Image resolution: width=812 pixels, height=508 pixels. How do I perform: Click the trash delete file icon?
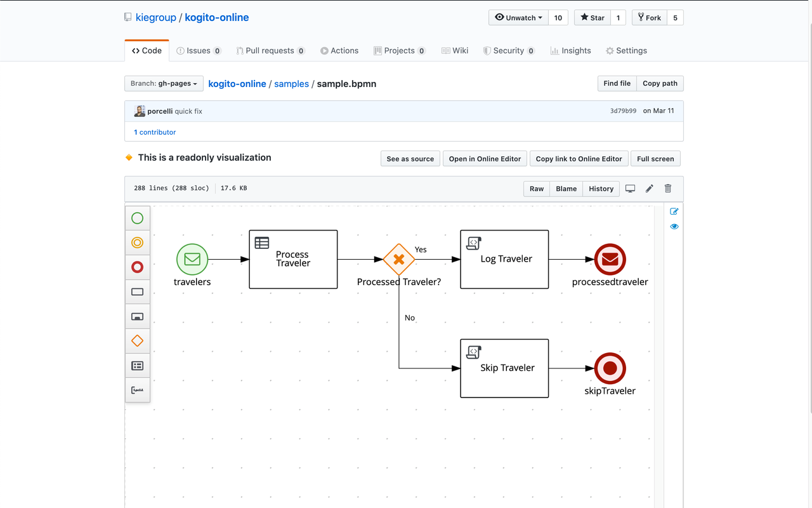(667, 189)
